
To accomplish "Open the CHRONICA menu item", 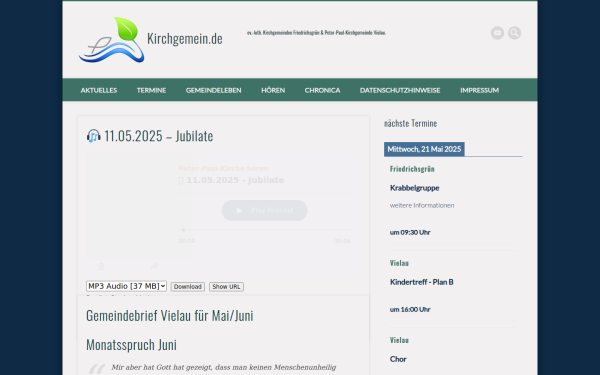I will 322,90.
